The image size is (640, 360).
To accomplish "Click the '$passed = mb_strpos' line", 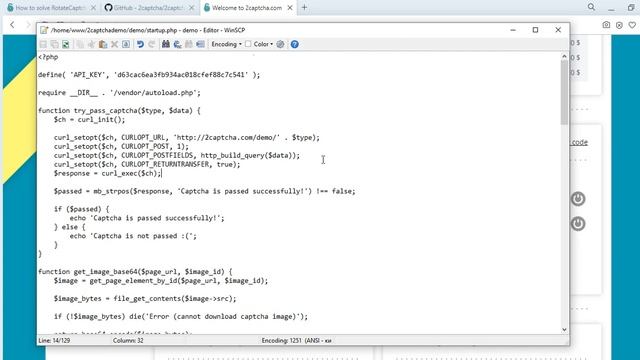I will click(204, 191).
